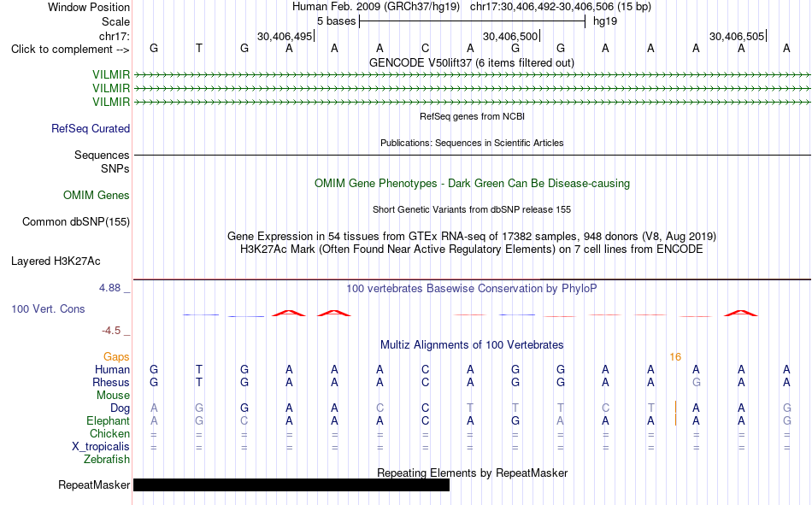Click the C base in complement sequence row
Screen dimensions: 812x505
(x=425, y=49)
